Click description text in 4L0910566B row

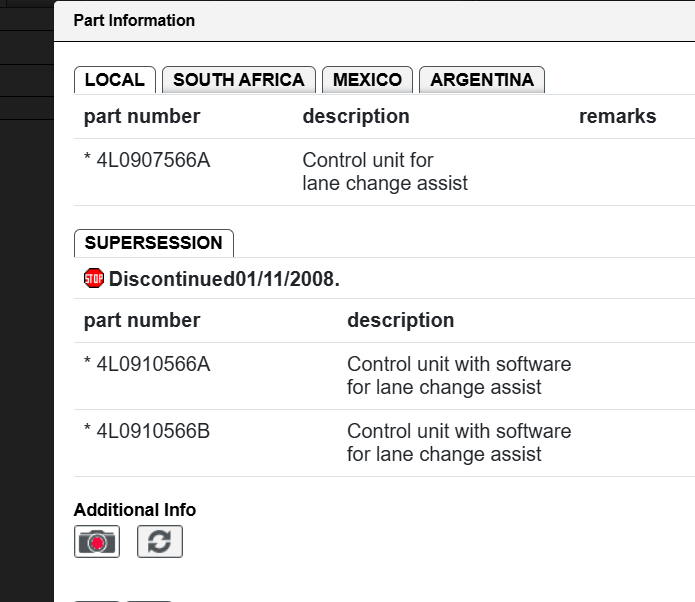coord(459,442)
